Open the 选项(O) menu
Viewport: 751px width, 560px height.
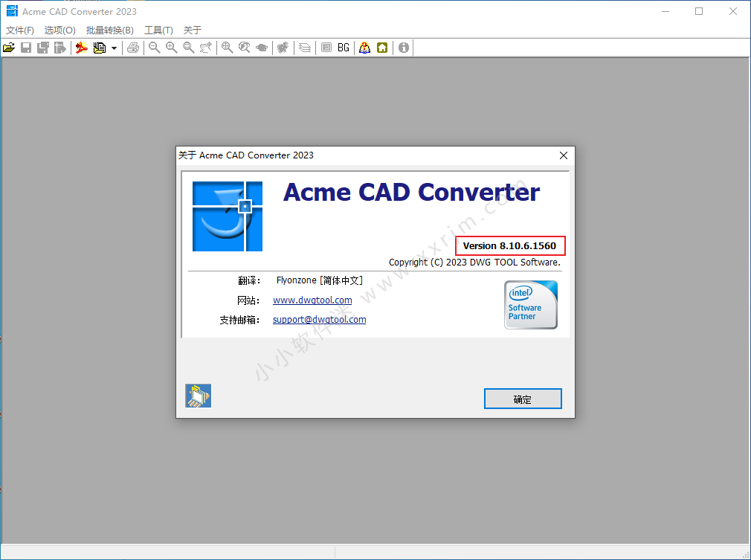(59, 30)
